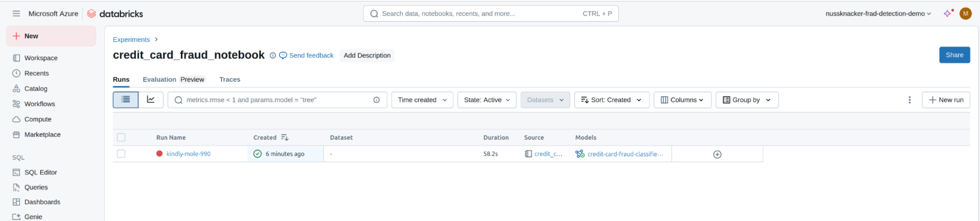This screenshot has height=221, width=980.
Task: Open the credit-card-fraud-classifie... model link
Action: tap(620, 154)
